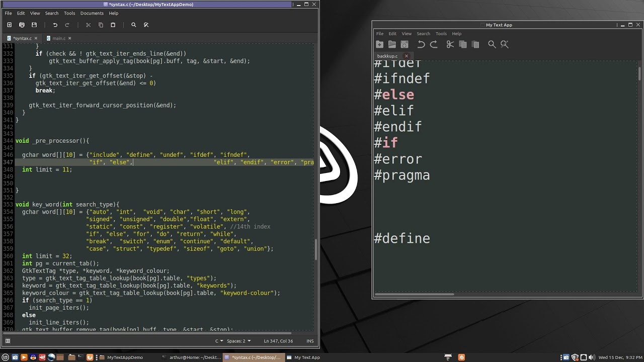Click 'int limit = 11;' code line

(47, 169)
